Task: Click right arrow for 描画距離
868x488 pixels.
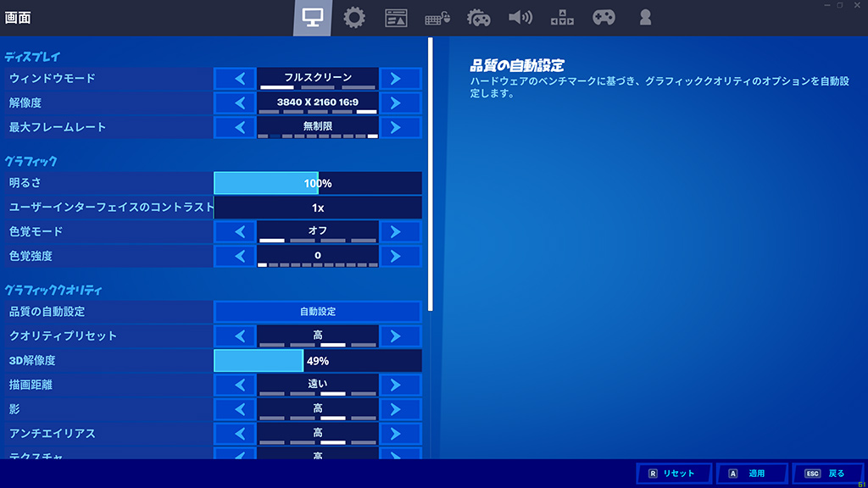Action: [x=400, y=385]
